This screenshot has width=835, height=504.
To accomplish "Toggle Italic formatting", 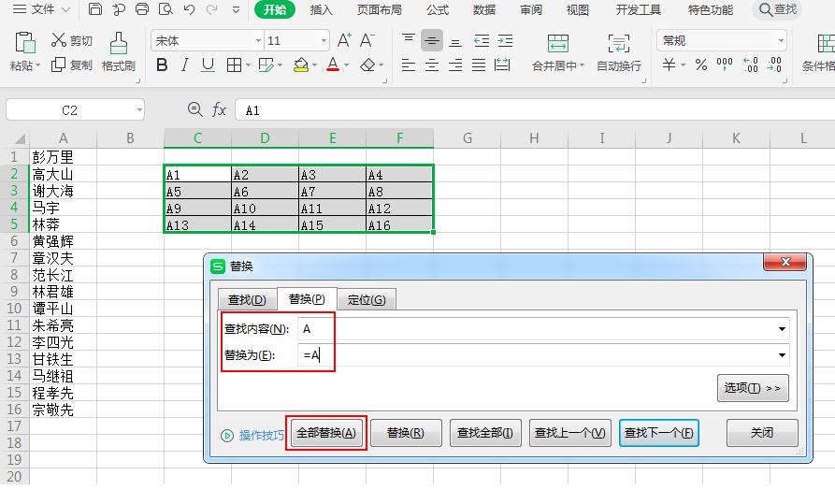I will tap(185, 65).
